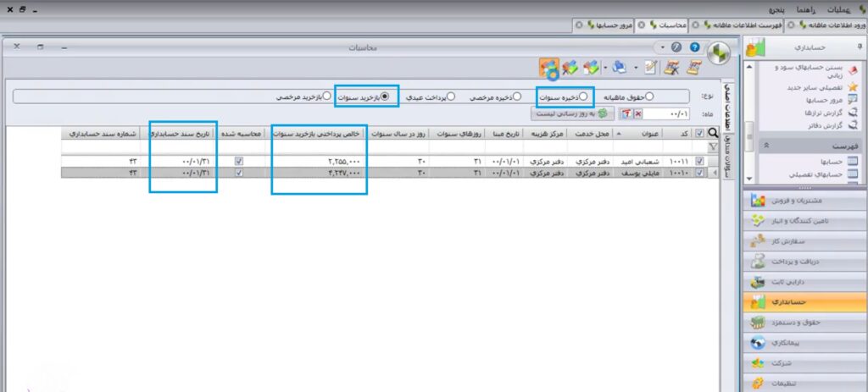This screenshot has width=868, height=392.
Task: Click the green cards toolbar icon without the cross
Action: point(592,68)
